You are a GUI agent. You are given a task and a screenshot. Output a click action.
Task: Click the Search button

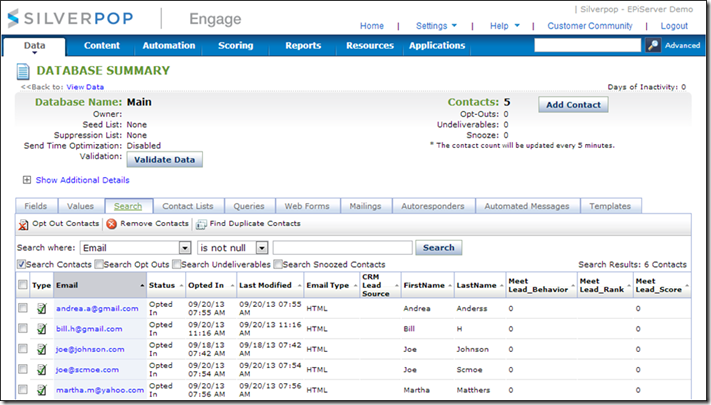pyautogui.click(x=438, y=248)
